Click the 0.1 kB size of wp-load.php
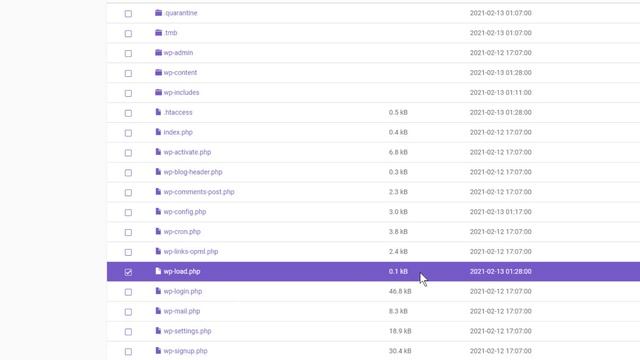The width and height of the screenshot is (640, 360). coord(398,271)
